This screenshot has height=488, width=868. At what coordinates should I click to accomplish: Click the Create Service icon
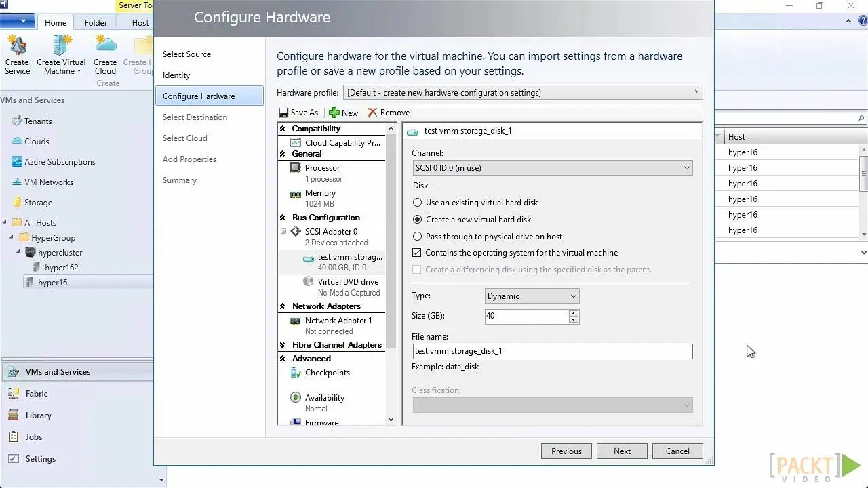17,47
